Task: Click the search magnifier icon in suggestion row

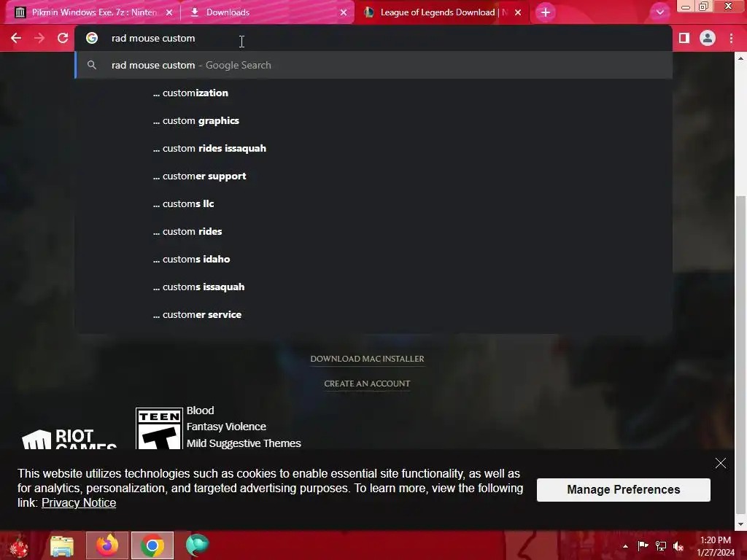Action: [91, 65]
